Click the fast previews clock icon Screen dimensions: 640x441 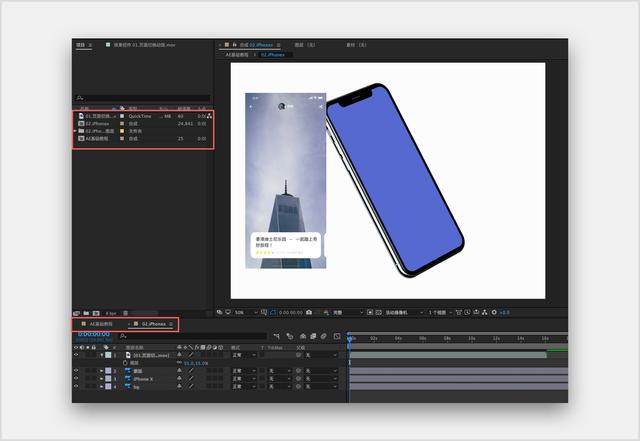[467, 312]
